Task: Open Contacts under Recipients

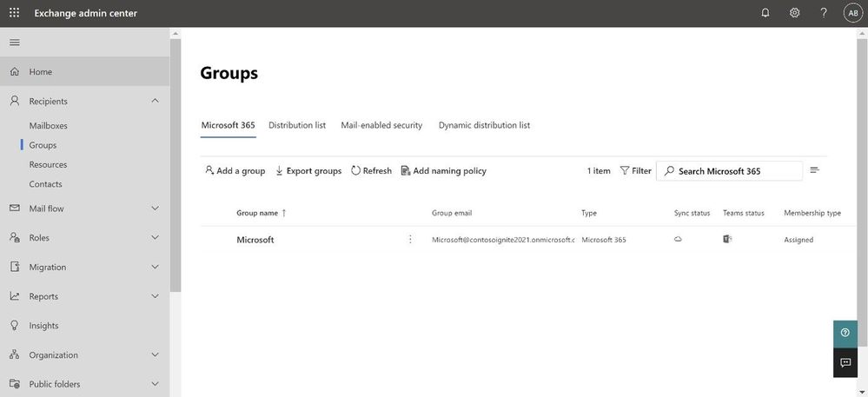Action: tap(45, 184)
